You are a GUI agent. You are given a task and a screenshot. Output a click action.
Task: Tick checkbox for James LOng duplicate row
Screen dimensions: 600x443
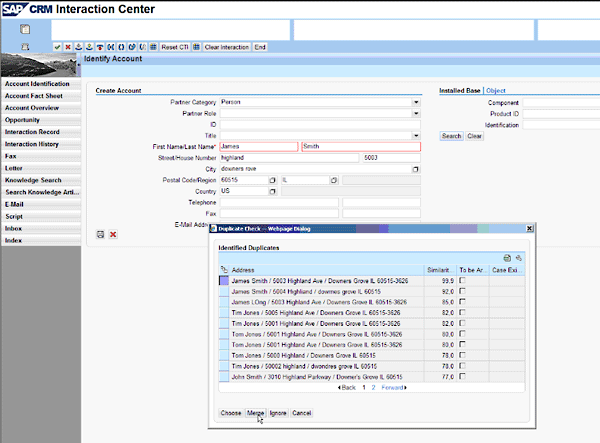pyautogui.click(x=463, y=303)
